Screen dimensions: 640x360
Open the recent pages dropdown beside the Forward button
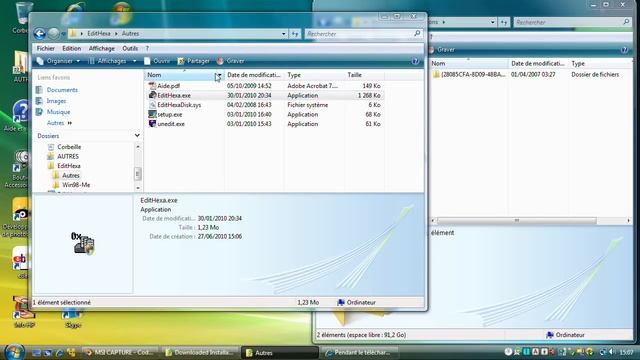(63, 34)
